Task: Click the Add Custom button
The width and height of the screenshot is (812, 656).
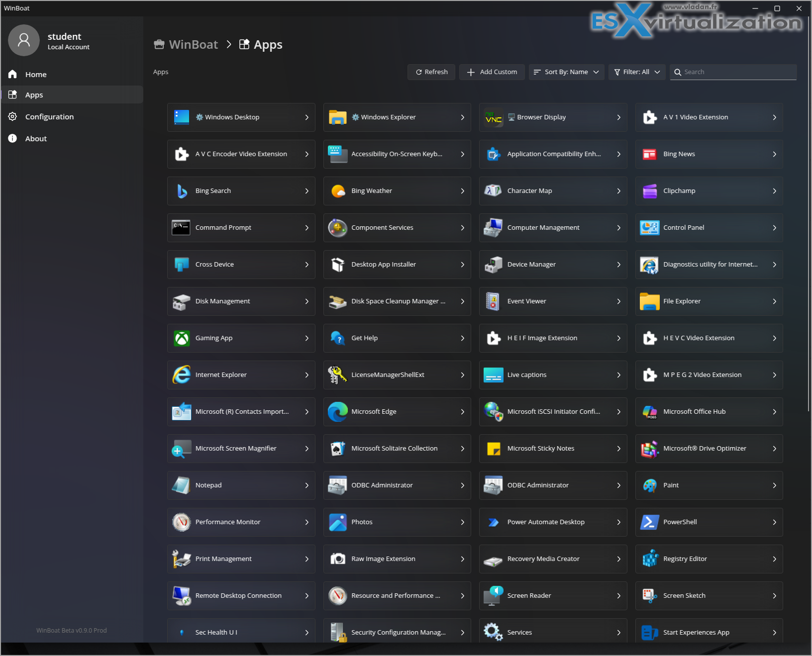Action: click(492, 72)
